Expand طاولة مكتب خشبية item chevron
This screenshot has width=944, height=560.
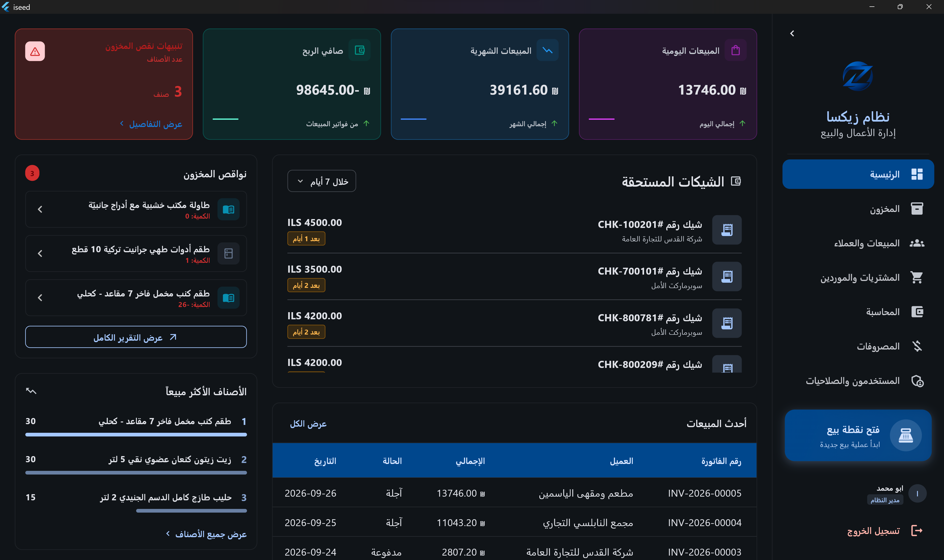click(x=40, y=209)
